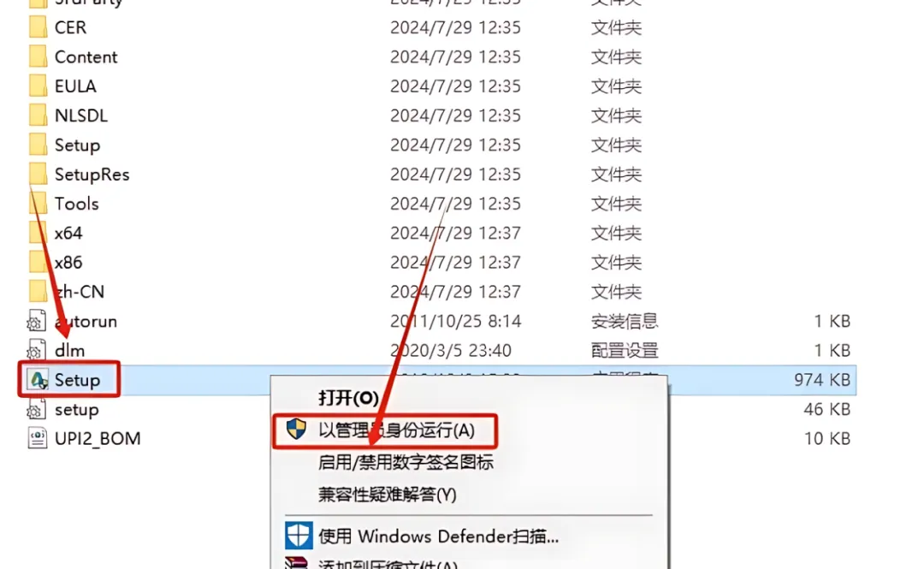
Task: Click the dlm configuration file icon
Action: [x=37, y=351]
